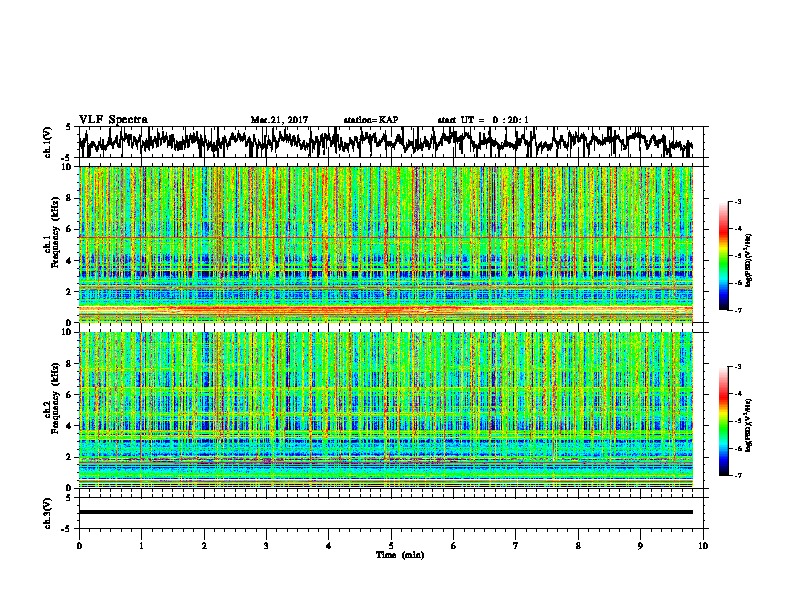The width and height of the screenshot is (792, 612).
Task: Click the "6" kHz tick of ch.1 spectrogram
Action: point(70,229)
